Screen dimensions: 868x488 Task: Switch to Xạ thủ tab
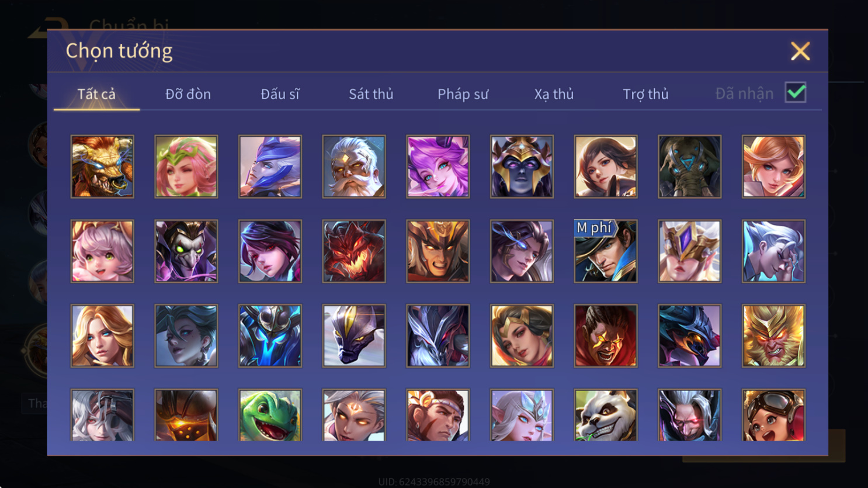554,94
